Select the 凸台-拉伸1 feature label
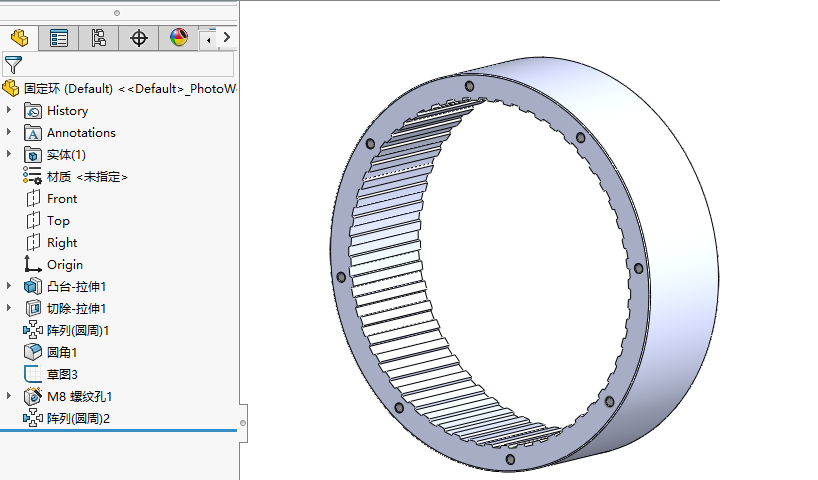818x480 pixels. click(77, 286)
